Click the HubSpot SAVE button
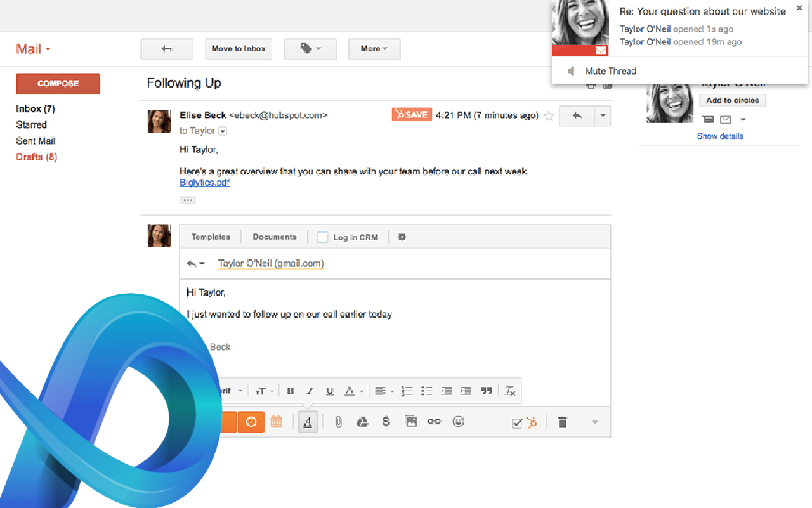 click(x=412, y=115)
